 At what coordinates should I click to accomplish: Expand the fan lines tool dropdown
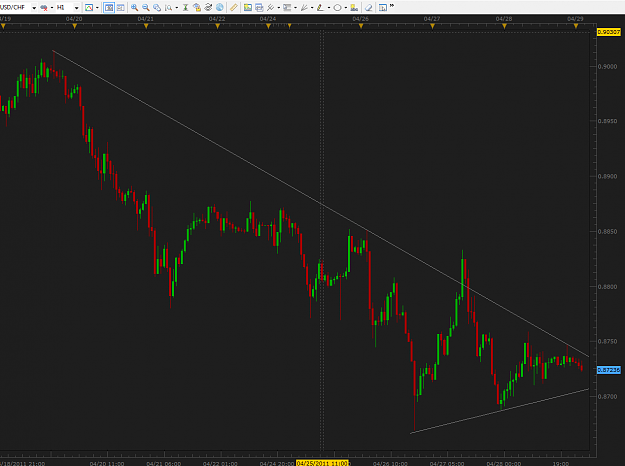coord(312,8)
